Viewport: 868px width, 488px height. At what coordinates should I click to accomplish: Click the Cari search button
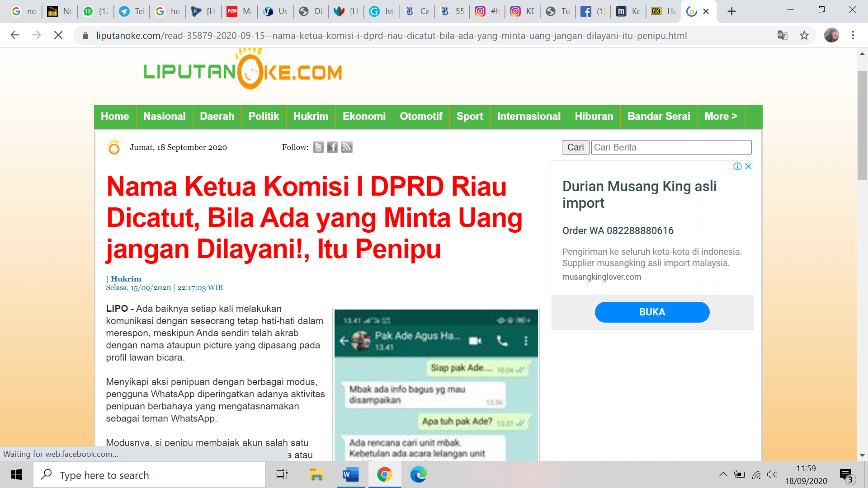click(x=576, y=147)
